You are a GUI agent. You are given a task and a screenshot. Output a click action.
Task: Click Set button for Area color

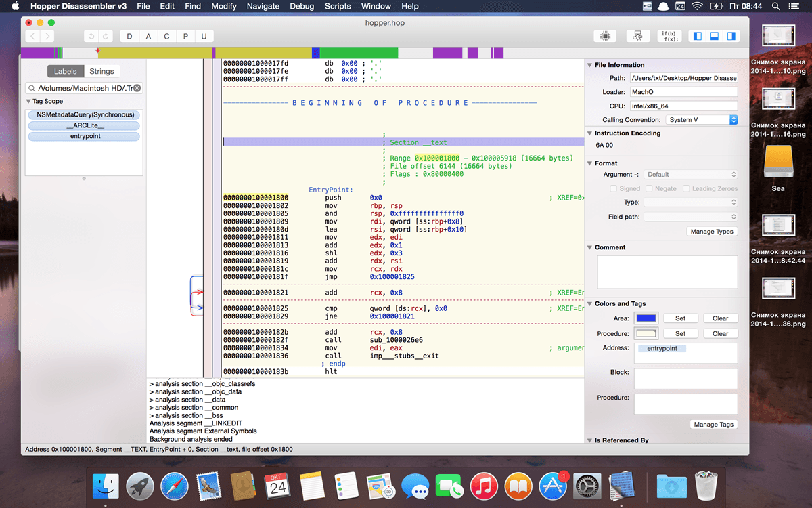click(x=680, y=318)
